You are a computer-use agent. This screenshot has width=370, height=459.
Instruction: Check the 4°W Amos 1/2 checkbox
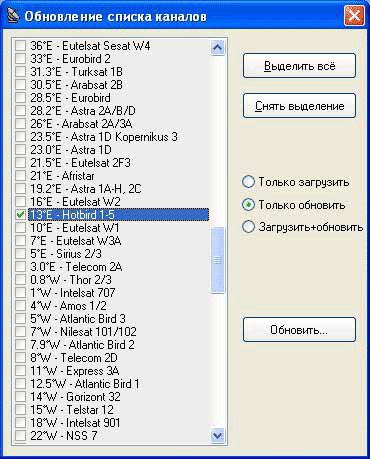(20, 306)
